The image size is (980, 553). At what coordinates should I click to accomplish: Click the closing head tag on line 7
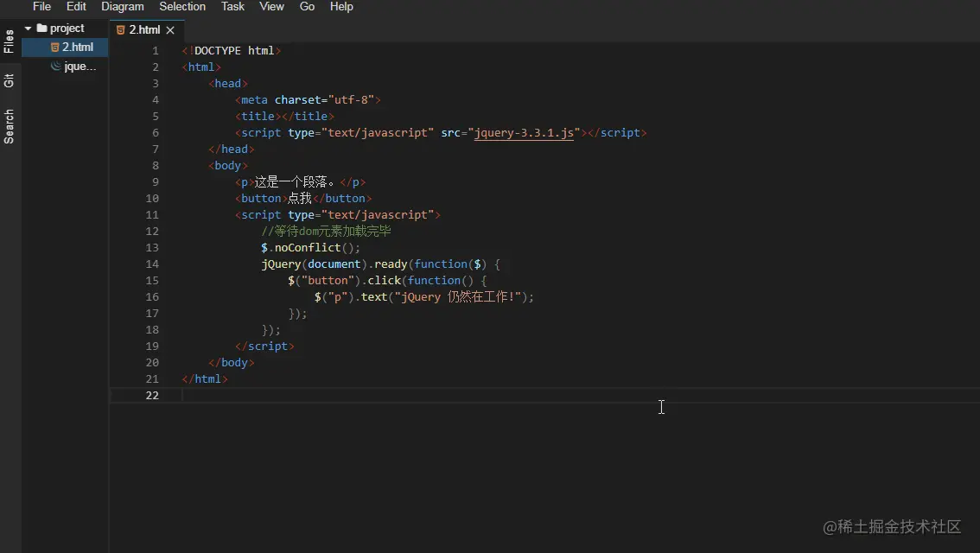coord(232,149)
